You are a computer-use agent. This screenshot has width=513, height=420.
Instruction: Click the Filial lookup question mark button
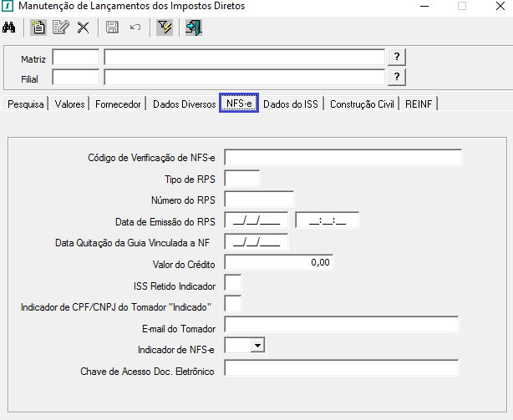click(x=397, y=77)
